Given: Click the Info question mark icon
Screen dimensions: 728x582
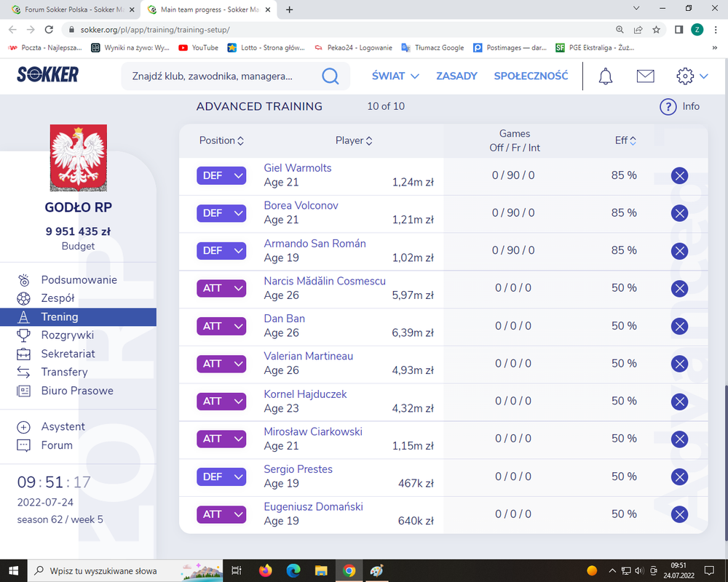Looking at the screenshot, I should click(x=668, y=107).
